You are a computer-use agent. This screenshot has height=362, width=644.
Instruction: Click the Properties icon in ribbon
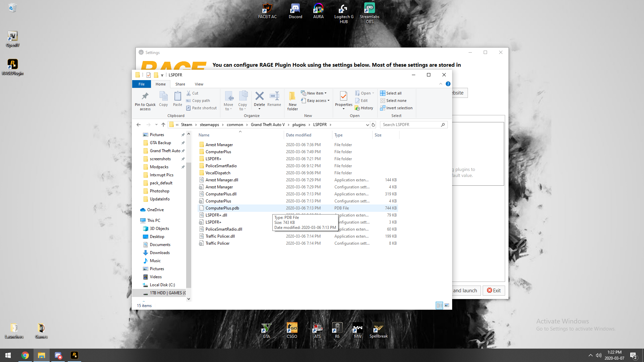click(x=343, y=97)
